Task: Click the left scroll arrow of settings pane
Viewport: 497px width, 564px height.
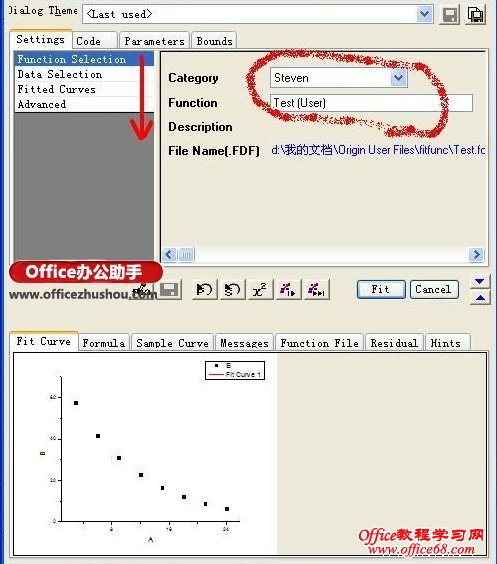Action: (x=169, y=255)
